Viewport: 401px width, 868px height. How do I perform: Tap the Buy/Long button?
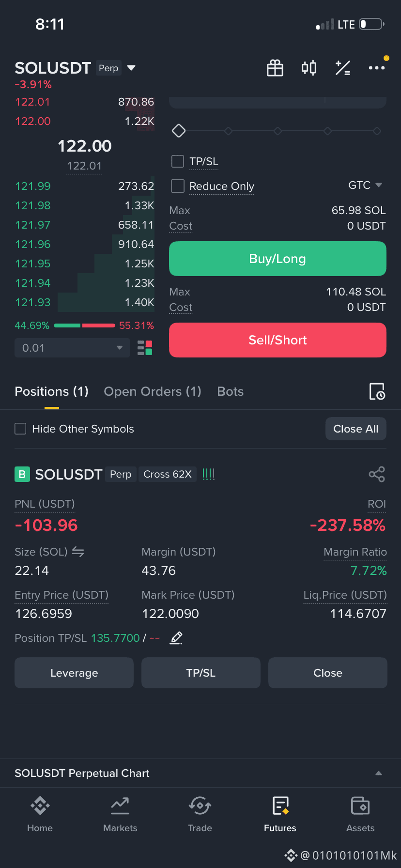point(278,259)
